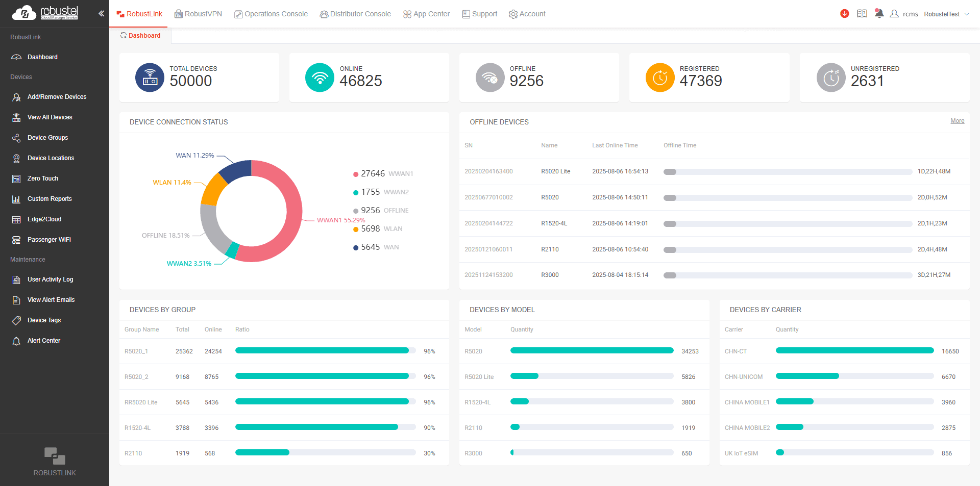The width and height of the screenshot is (980, 486).
Task: Open the App Center menu
Action: tap(426, 14)
